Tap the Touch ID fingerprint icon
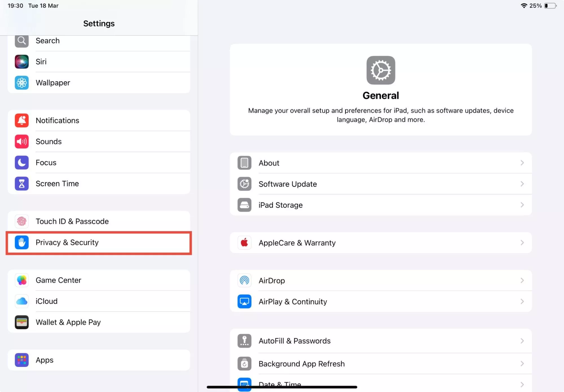The image size is (564, 392). [22, 221]
